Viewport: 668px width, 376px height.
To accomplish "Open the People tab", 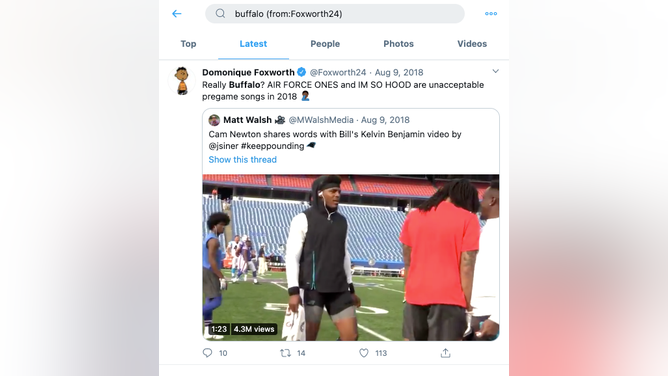I will click(325, 44).
